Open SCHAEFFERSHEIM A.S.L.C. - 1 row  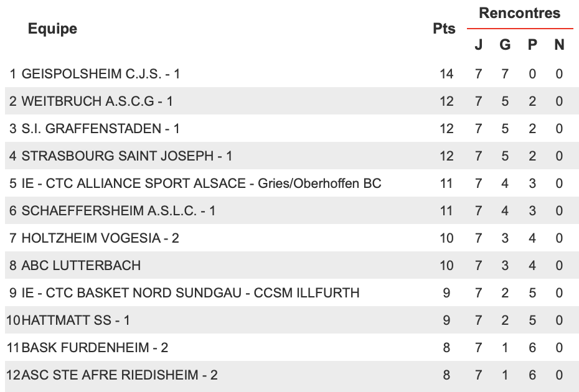tap(291, 211)
